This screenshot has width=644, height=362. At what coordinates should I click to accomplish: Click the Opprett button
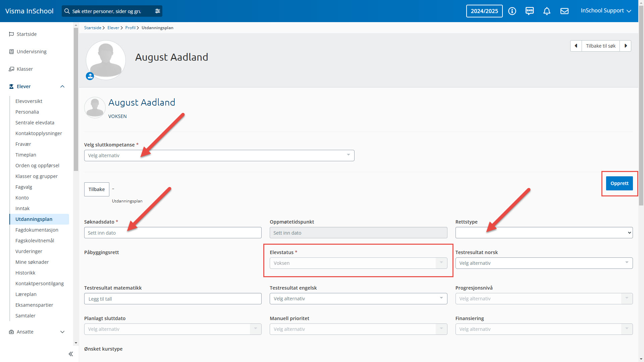click(x=619, y=183)
